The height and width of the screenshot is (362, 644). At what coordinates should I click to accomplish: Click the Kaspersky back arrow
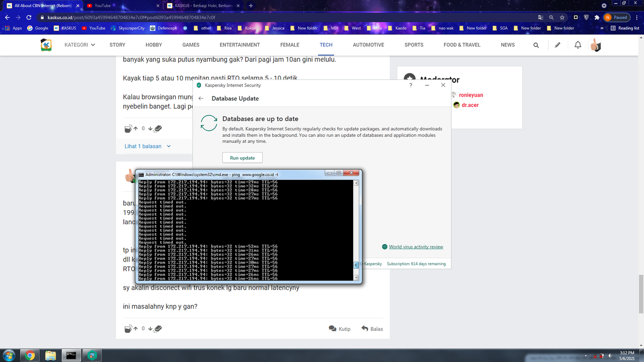(201, 99)
